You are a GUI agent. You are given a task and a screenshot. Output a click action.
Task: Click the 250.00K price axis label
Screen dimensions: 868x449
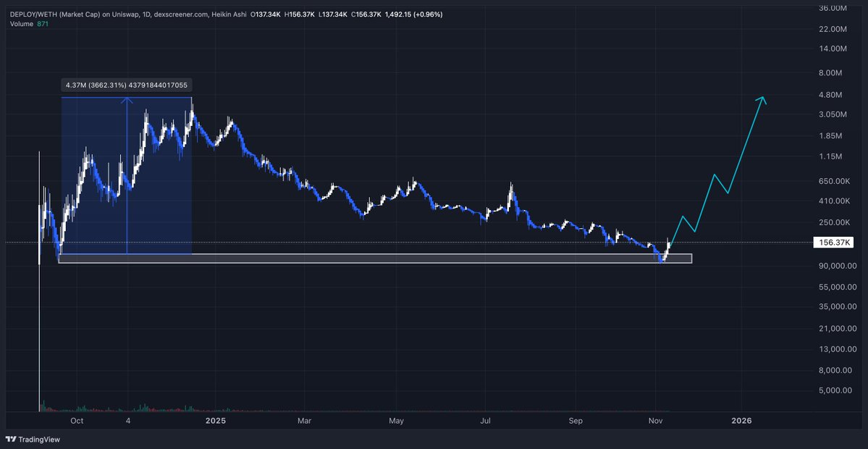834,222
